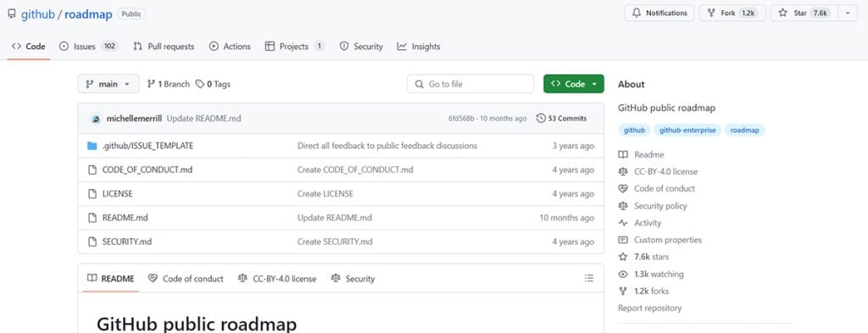Click the Issues count badge 102
Viewport: 868px width, 333px height.
point(109,47)
